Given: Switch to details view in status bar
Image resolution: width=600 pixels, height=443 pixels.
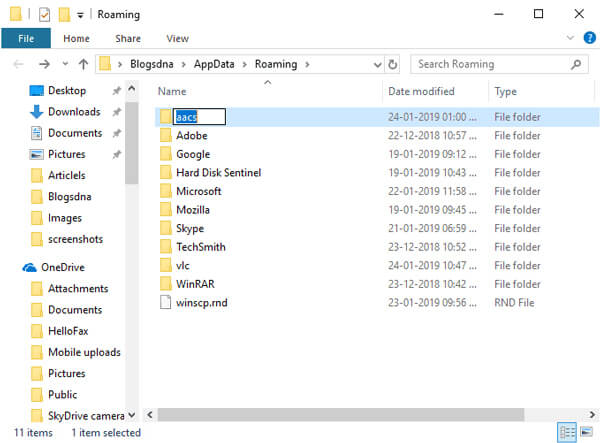Looking at the screenshot, I should (567, 432).
